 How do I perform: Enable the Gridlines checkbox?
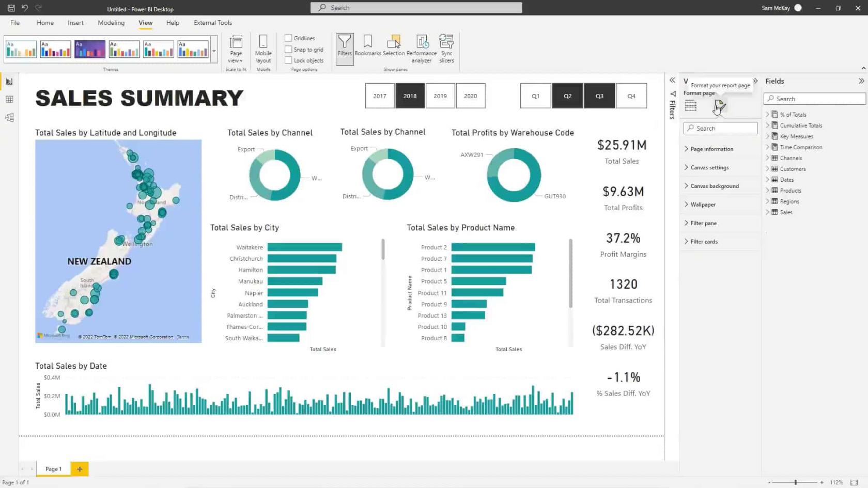point(288,38)
